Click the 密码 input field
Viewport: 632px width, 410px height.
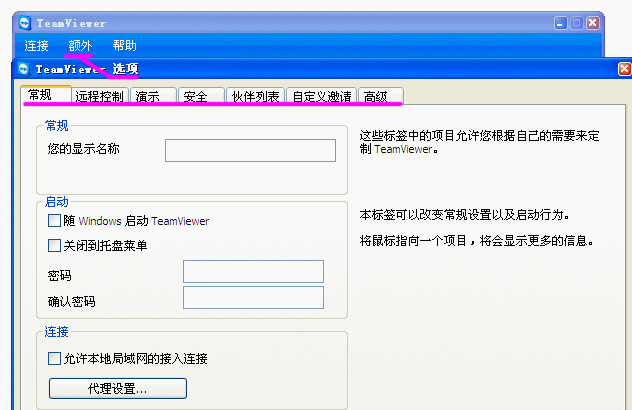point(253,271)
